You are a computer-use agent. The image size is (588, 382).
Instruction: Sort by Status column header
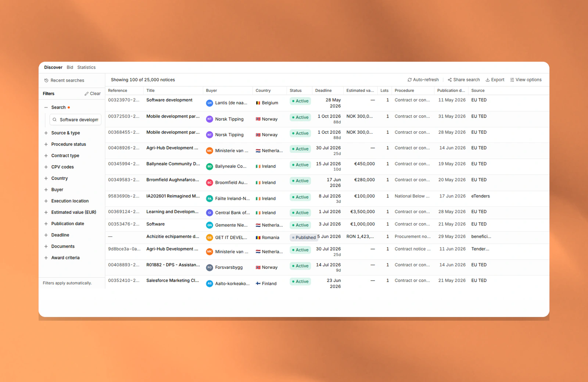(x=295, y=91)
